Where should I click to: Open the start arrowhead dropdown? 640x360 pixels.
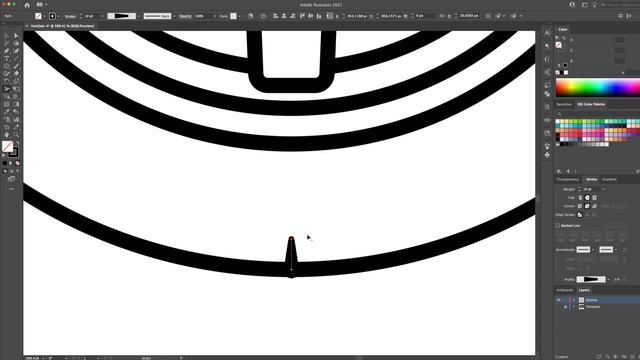tap(593, 249)
